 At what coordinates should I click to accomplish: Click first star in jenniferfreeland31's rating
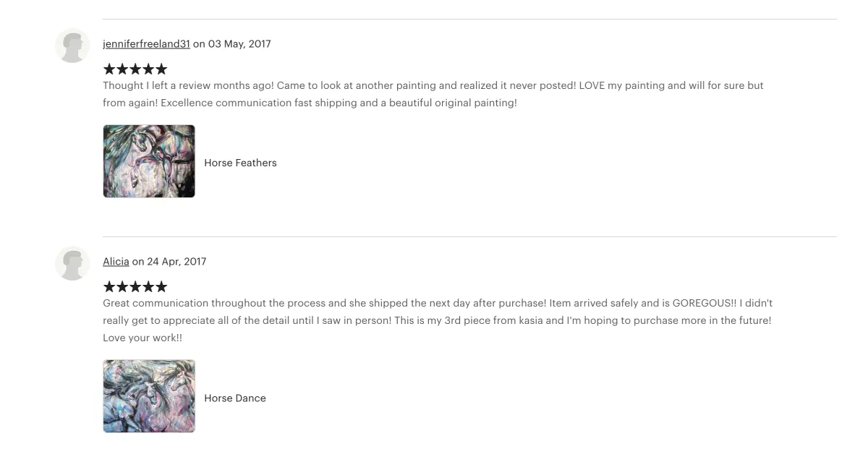109,69
